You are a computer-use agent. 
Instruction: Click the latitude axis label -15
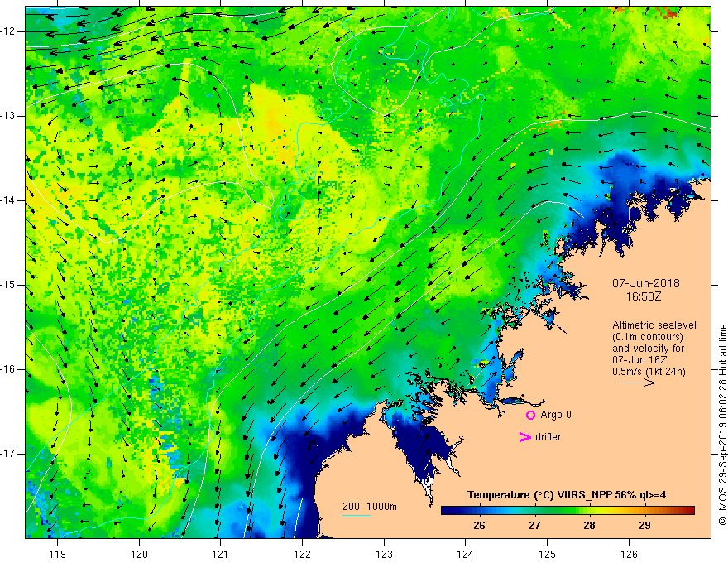[x=8, y=285]
